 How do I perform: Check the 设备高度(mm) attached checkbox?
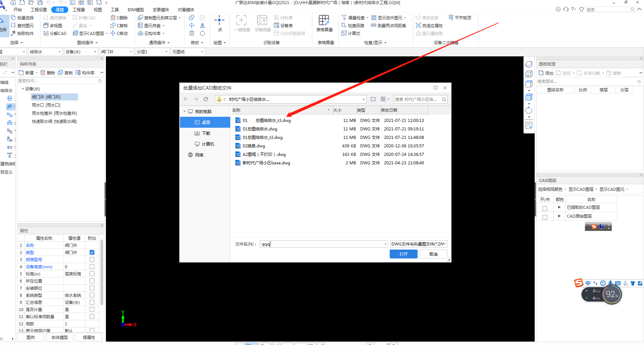tap(92, 267)
